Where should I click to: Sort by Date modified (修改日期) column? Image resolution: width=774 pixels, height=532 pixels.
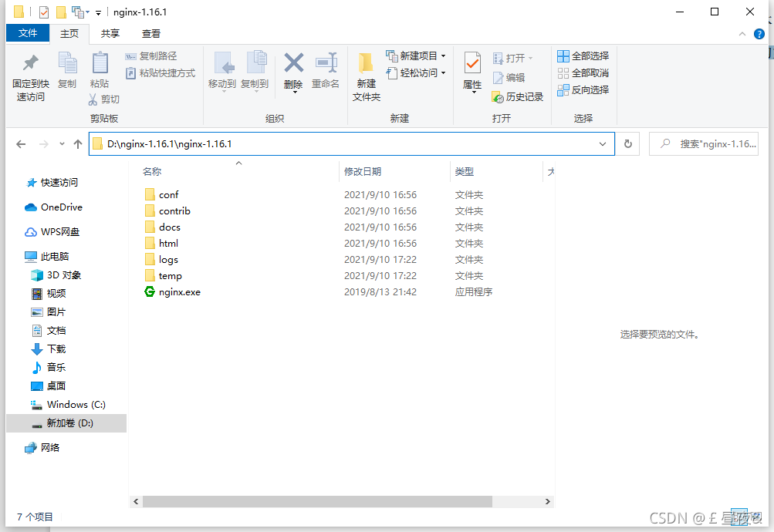363,172
